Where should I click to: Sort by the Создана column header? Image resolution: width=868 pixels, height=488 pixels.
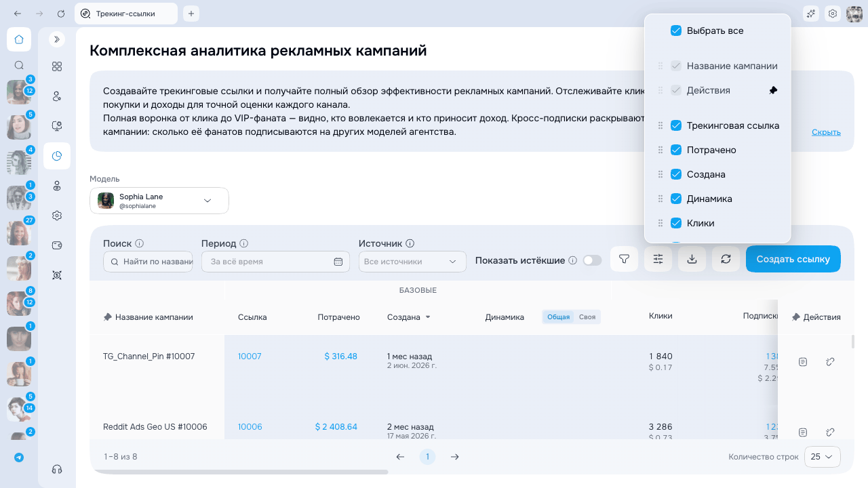pos(408,317)
